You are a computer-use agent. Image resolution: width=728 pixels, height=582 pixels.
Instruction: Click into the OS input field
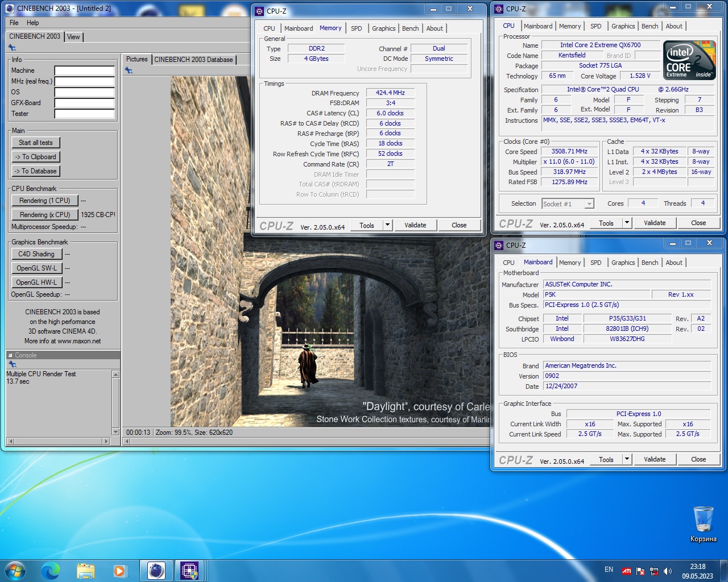click(85, 92)
